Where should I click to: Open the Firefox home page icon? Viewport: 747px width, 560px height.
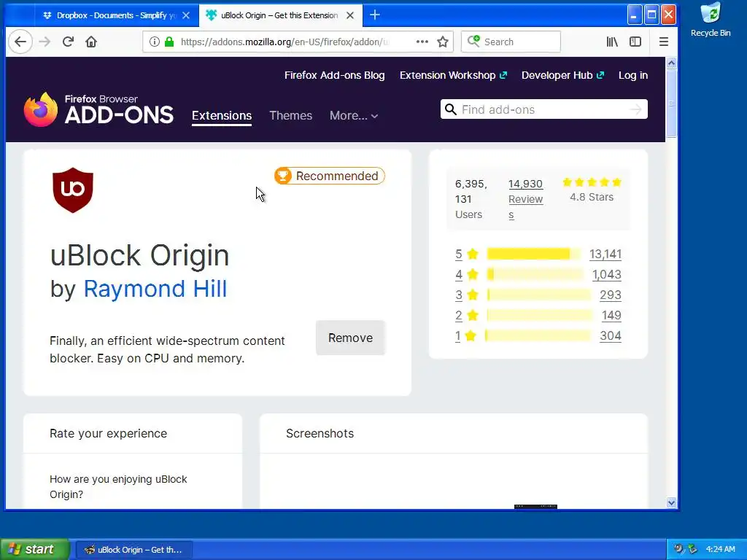click(x=91, y=42)
